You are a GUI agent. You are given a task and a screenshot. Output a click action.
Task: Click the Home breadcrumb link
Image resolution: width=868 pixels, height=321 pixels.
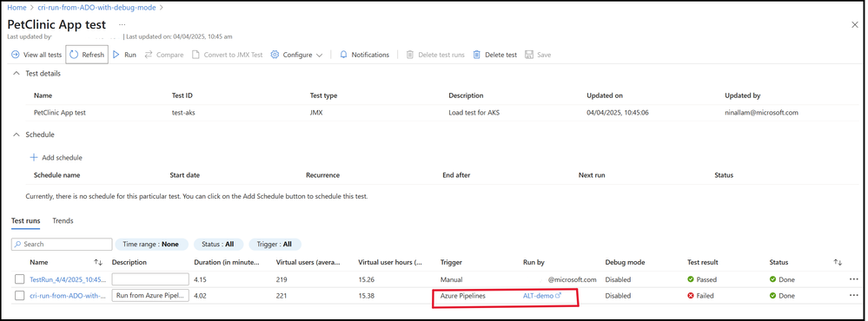coord(16,8)
